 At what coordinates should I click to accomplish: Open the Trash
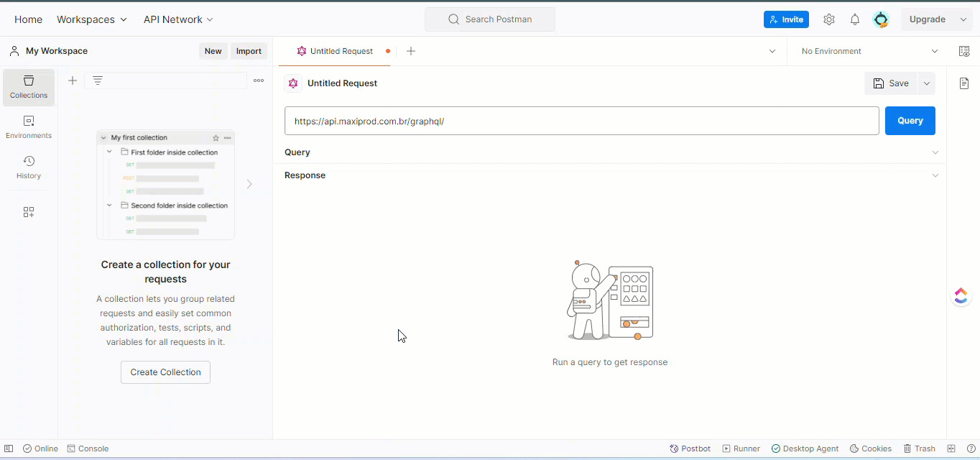pyautogui.click(x=920, y=448)
